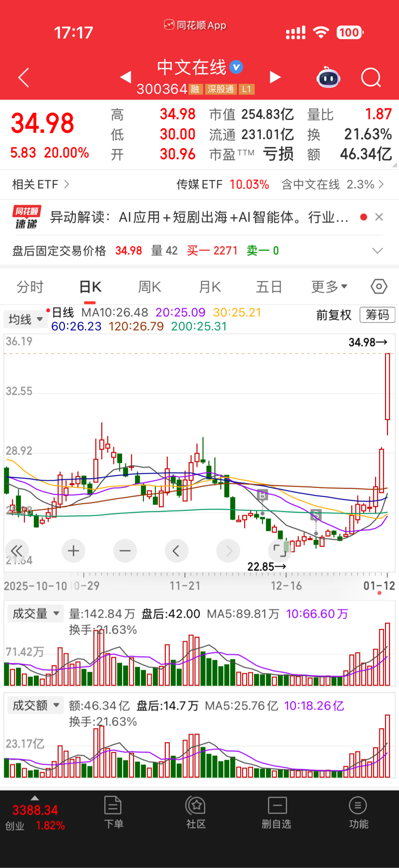Open the 成交量 indicator dropdown
Viewport: 399px width, 868px height.
(35, 613)
